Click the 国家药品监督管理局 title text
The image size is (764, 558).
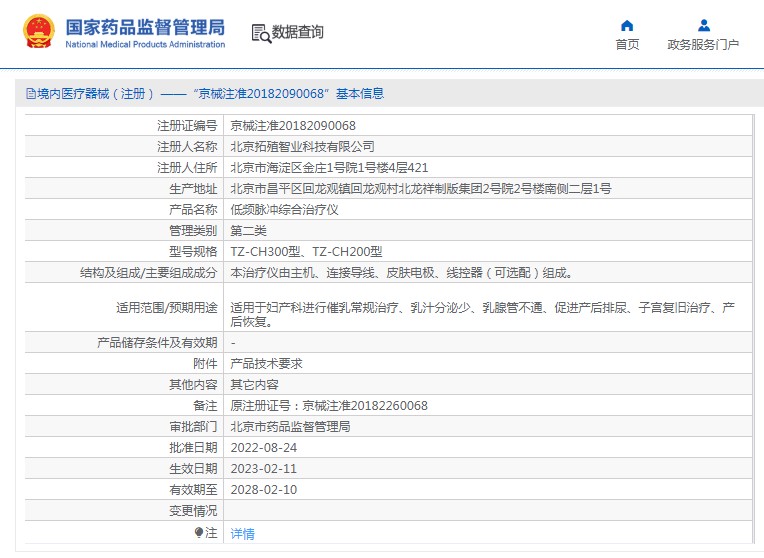[x=145, y=26]
